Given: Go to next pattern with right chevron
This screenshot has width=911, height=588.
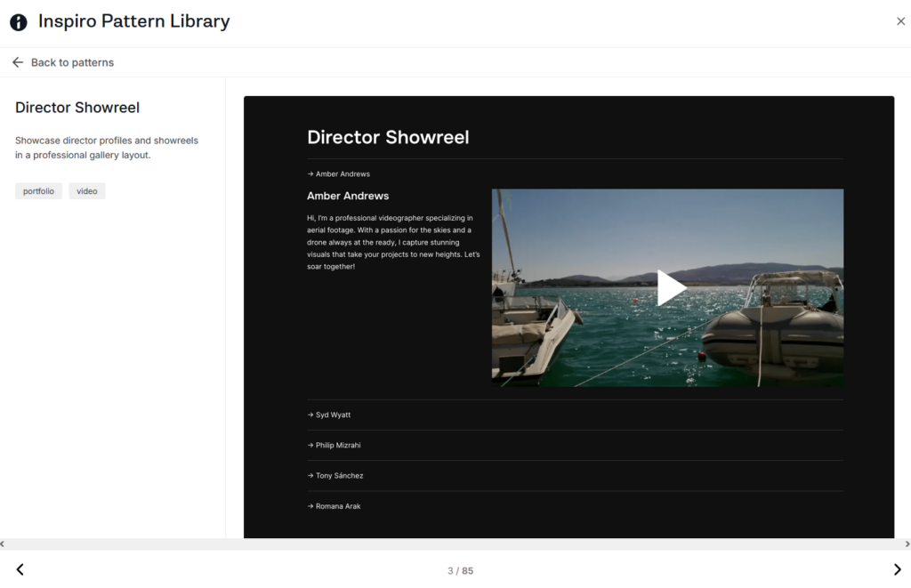Looking at the screenshot, I should (x=897, y=569).
